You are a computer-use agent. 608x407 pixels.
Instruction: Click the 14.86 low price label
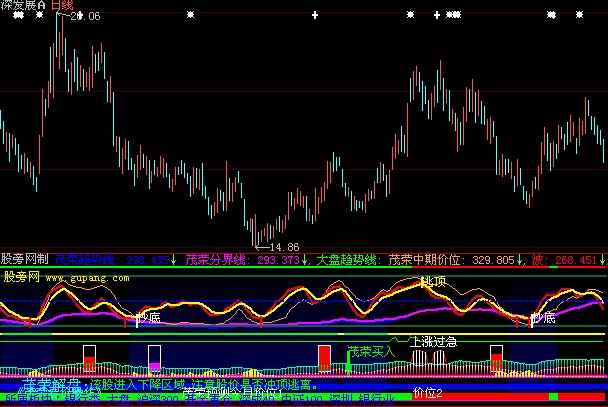coord(284,247)
